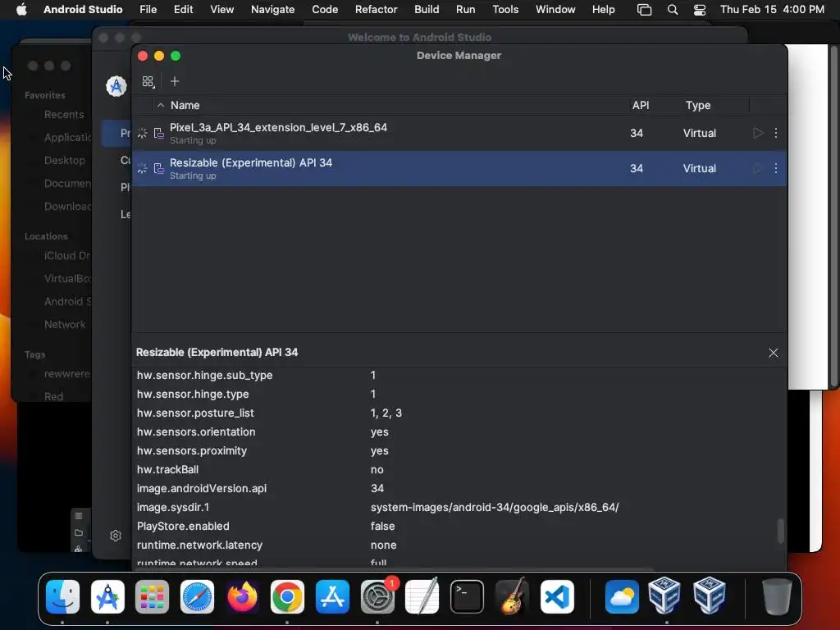Select the Red tag in Finder sidebar

click(x=53, y=396)
